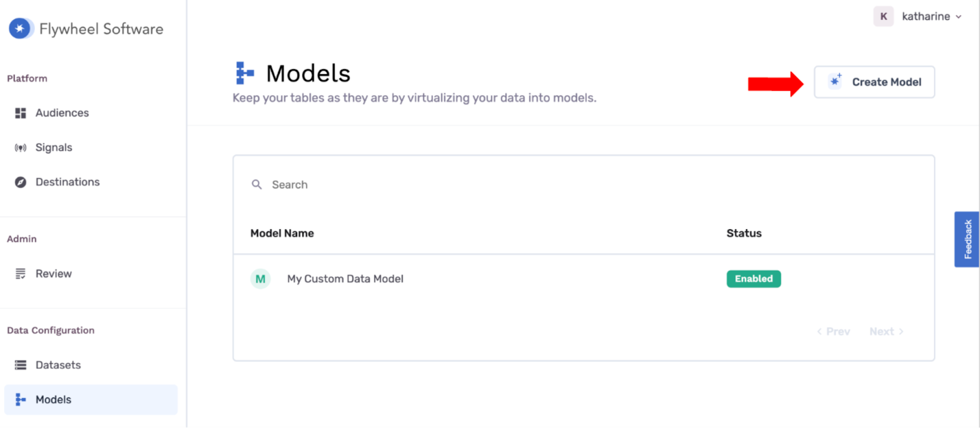The height and width of the screenshot is (428, 980).
Task: Click the K user avatar
Action: (883, 17)
